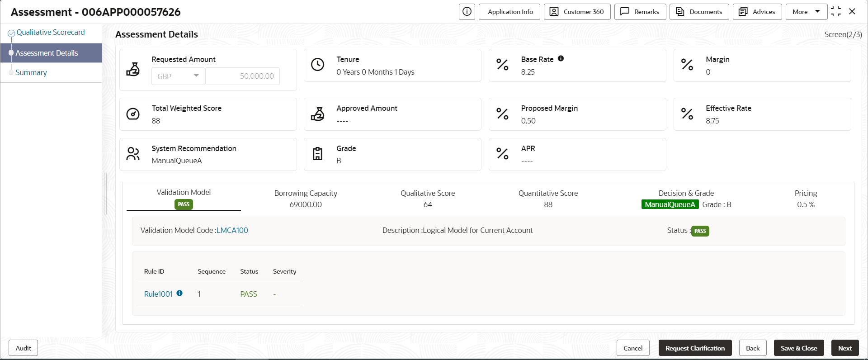Open Qualitative Scorecard step
Image resolution: width=868 pixels, height=360 pixels.
coord(51,33)
